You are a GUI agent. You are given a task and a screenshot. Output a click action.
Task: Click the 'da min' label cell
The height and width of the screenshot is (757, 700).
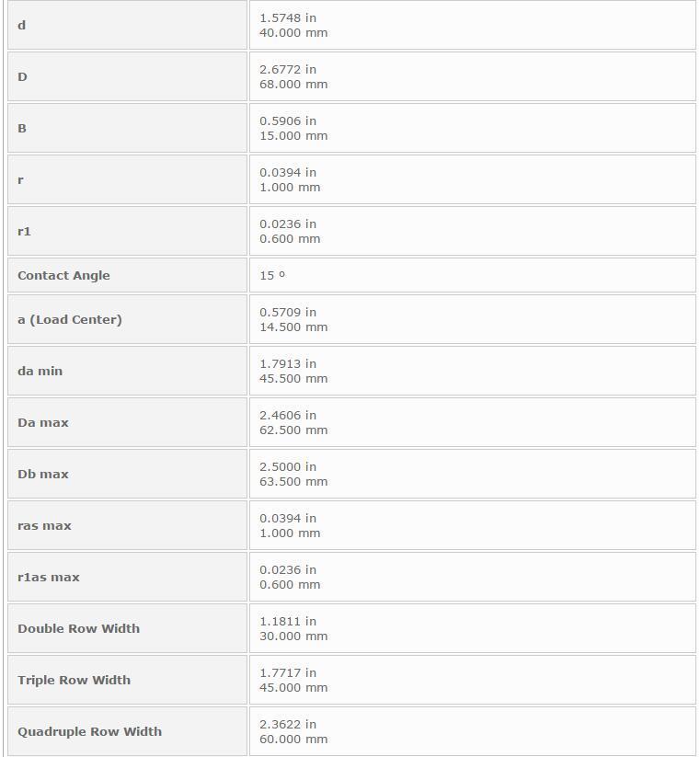40,371
